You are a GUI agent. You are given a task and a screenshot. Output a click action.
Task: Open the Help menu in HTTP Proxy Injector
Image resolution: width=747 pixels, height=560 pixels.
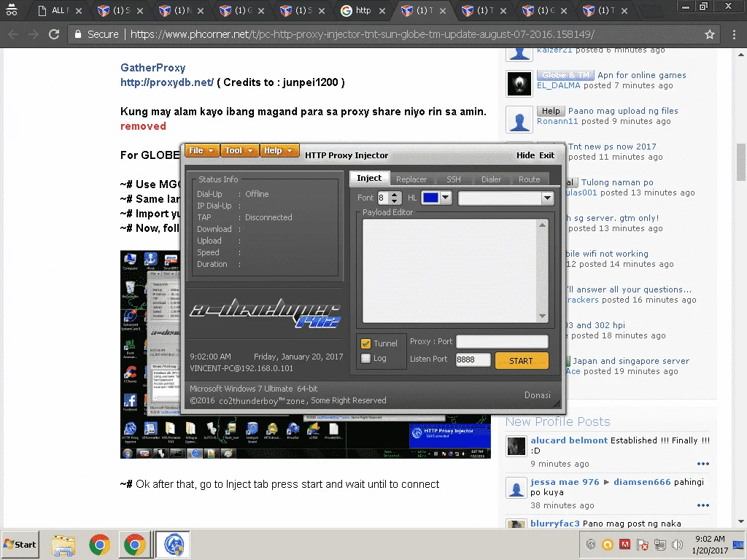[279, 150]
